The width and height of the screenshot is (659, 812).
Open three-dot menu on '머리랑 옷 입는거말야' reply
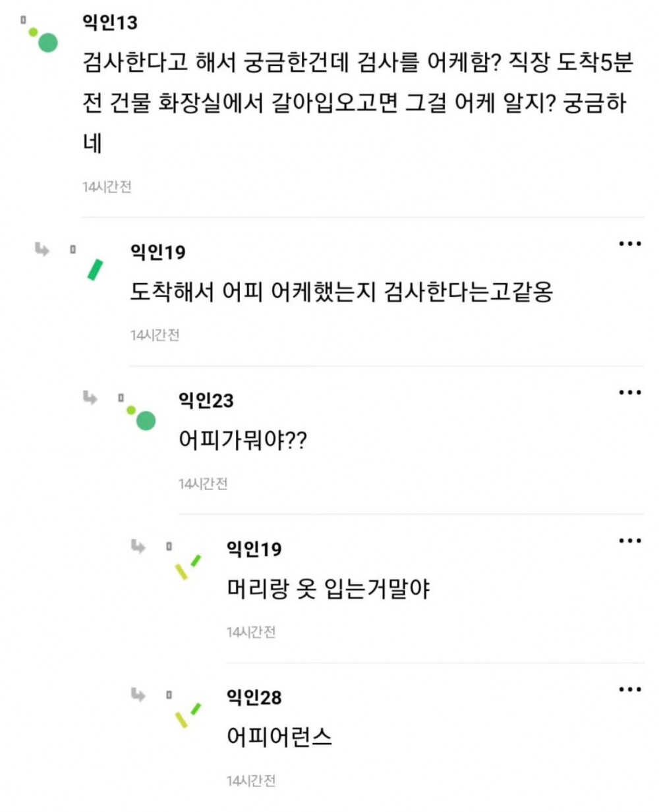pyautogui.click(x=630, y=541)
